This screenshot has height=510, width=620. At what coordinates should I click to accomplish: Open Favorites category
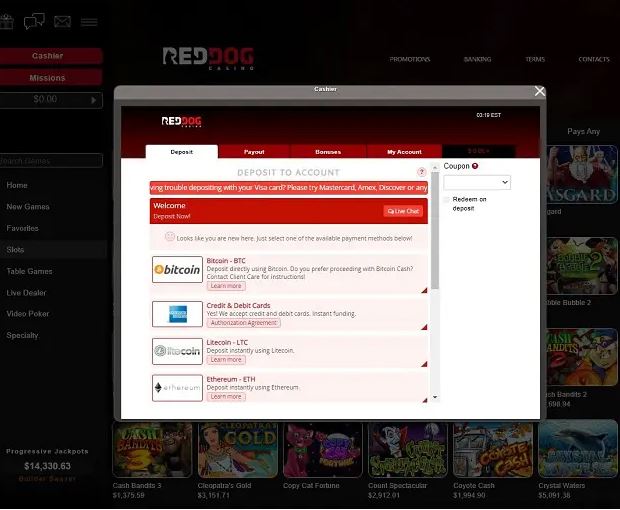click(23, 228)
